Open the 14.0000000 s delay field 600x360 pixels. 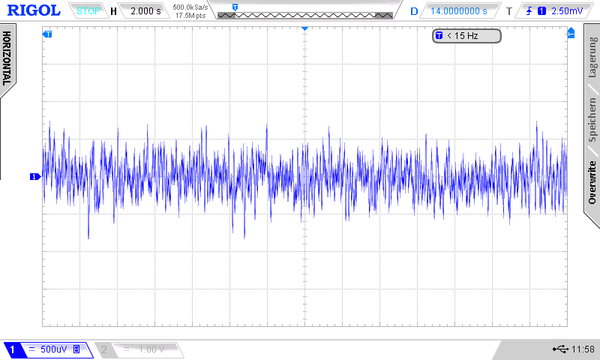point(459,11)
